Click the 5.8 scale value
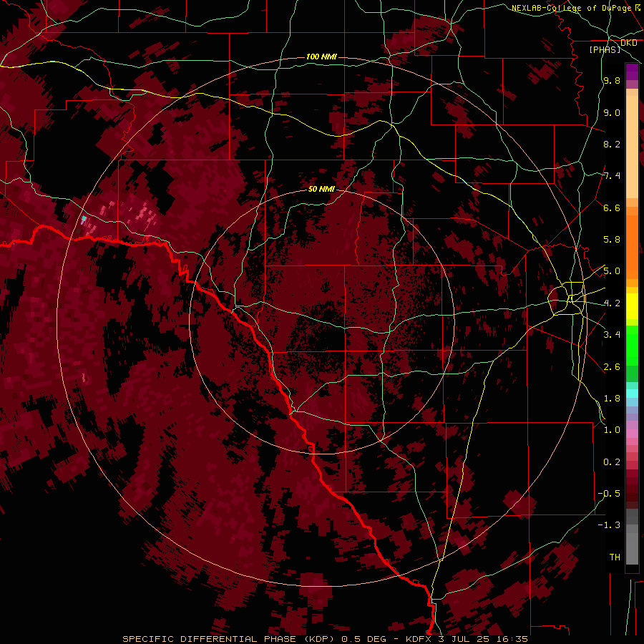644x644 pixels. (612, 240)
